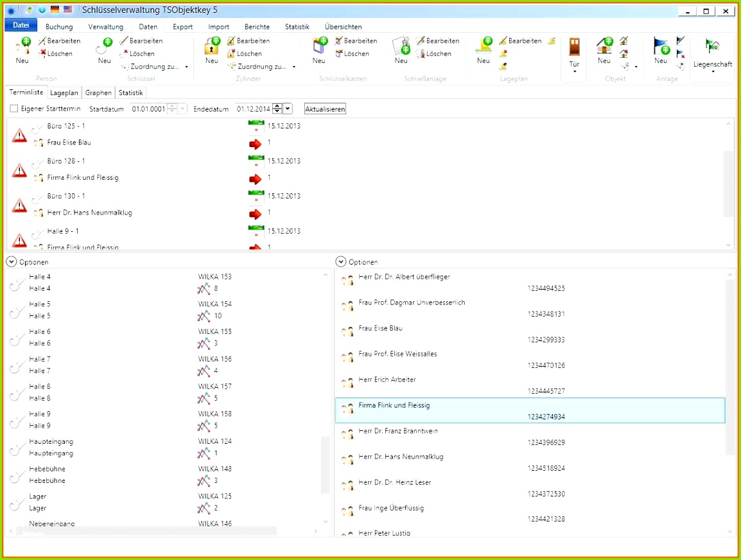Expand Optionen above the key list
This screenshot has width=741, height=560.
click(12, 261)
